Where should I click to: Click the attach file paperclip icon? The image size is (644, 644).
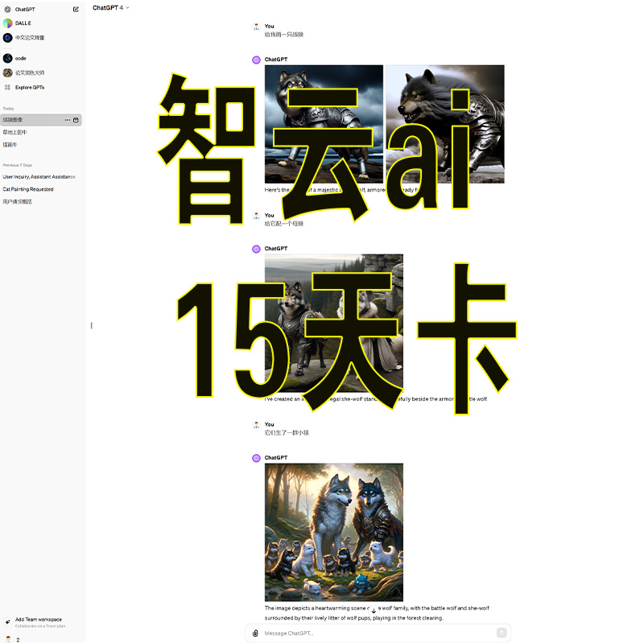click(x=255, y=633)
